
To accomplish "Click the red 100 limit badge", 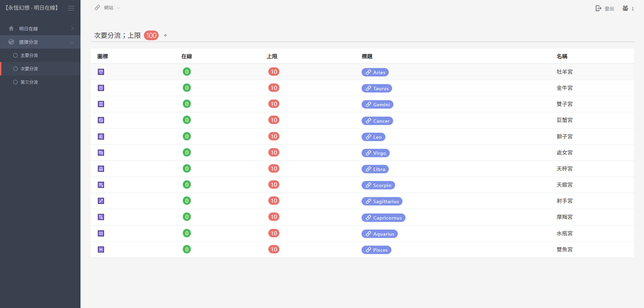I will coord(151,36).
